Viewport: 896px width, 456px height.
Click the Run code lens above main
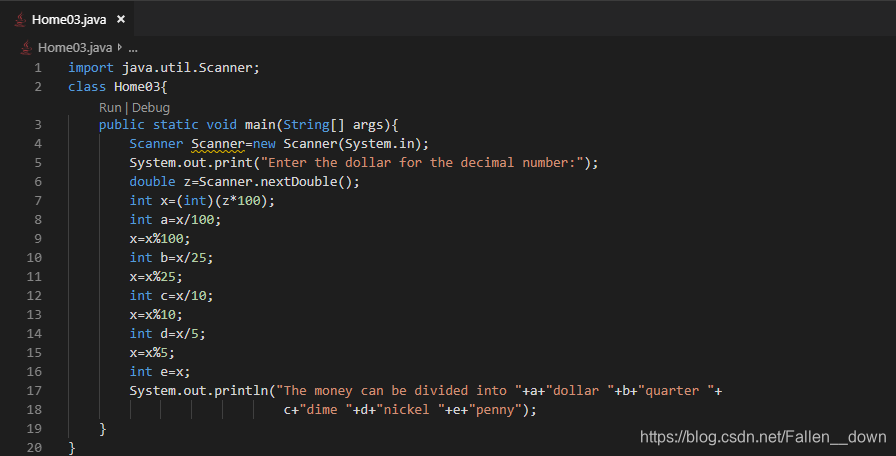[x=110, y=107]
